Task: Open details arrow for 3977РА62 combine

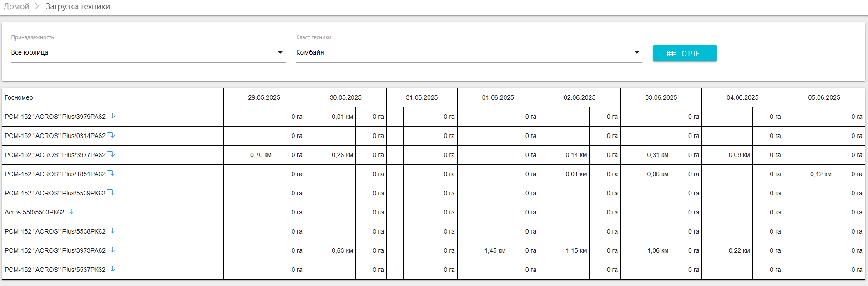Action: click(x=111, y=154)
